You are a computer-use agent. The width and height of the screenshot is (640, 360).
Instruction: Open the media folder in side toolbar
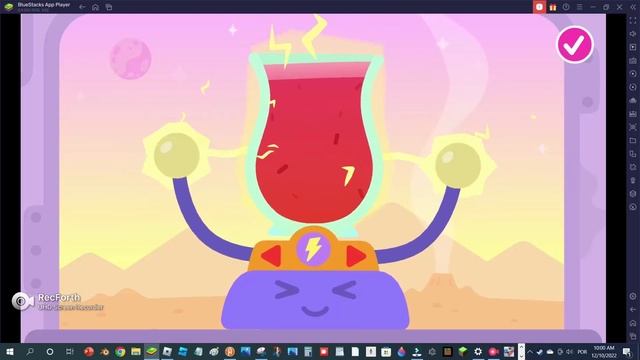[x=633, y=140]
